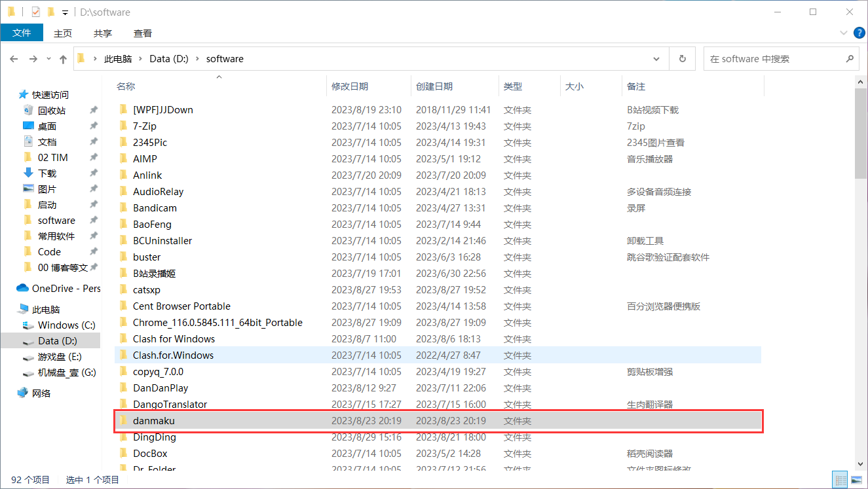Screen dimensions: 868x489
Task: Select the Cent Browser Portable folder name
Action: (x=181, y=306)
